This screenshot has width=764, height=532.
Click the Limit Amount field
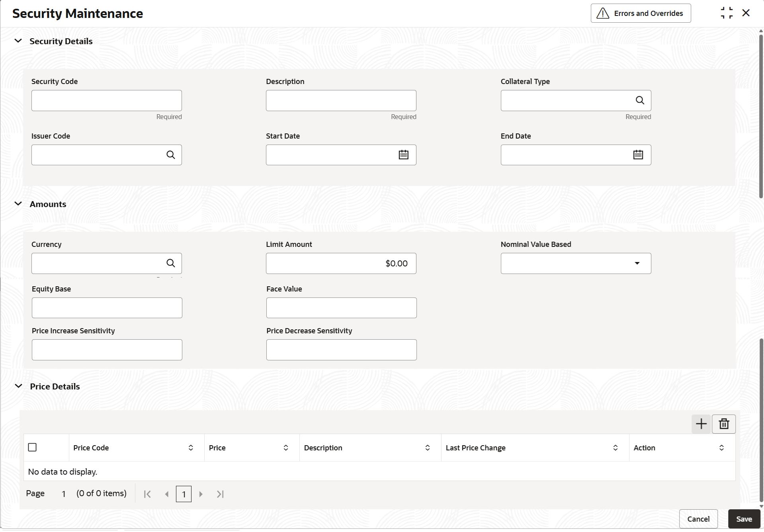click(x=341, y=263)
